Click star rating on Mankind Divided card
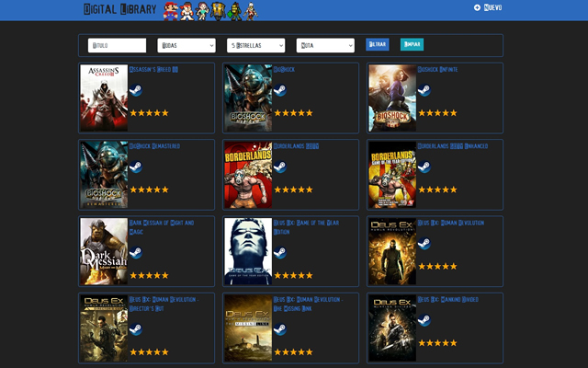Viewport: 588px width, 368px height. coord(437,343)
